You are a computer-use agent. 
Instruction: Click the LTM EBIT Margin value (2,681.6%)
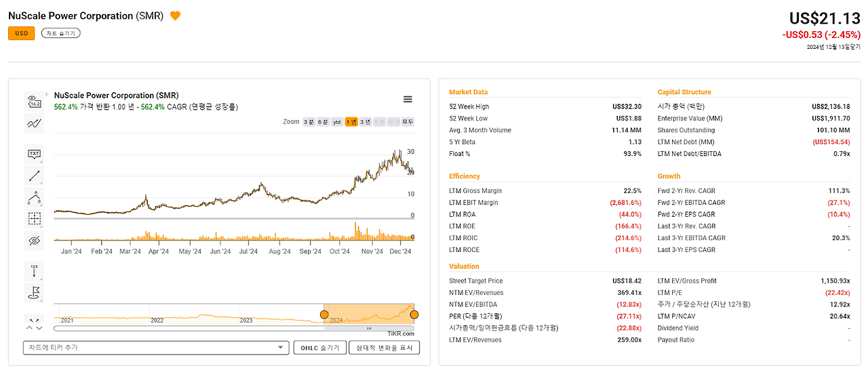[625, 203]
